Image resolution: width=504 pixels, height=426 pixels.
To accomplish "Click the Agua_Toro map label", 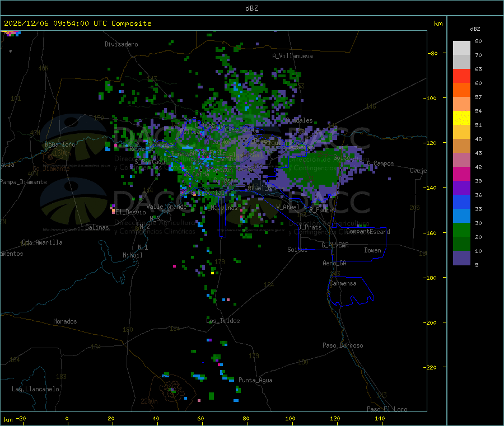I will coord(60,144).
